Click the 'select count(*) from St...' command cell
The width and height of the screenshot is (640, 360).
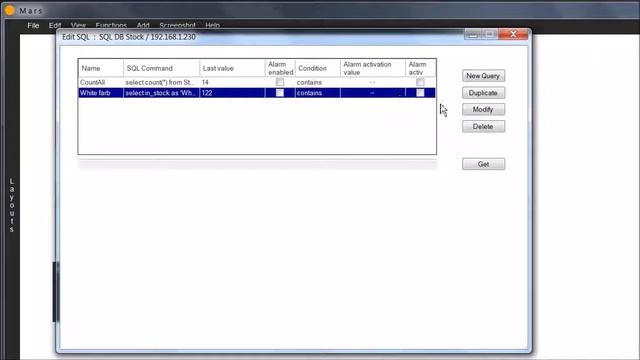161,82
